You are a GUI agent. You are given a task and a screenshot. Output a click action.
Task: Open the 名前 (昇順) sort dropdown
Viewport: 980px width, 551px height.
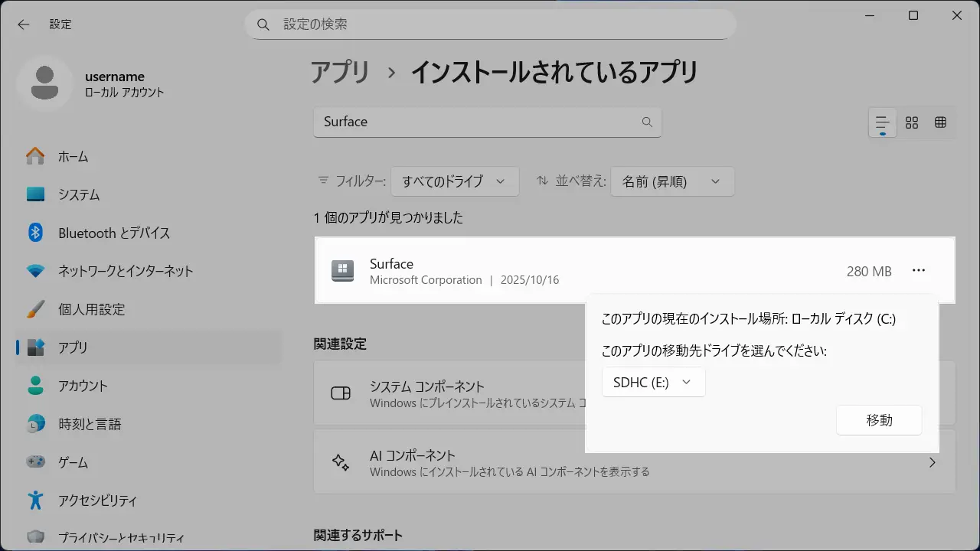pos(671,181)
